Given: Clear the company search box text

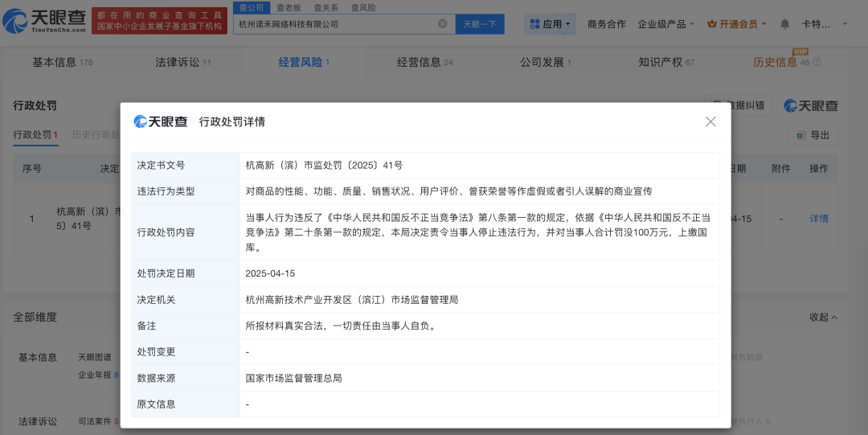Looking at the screenshot, I should pyautogui.click(x=443, y=24).
